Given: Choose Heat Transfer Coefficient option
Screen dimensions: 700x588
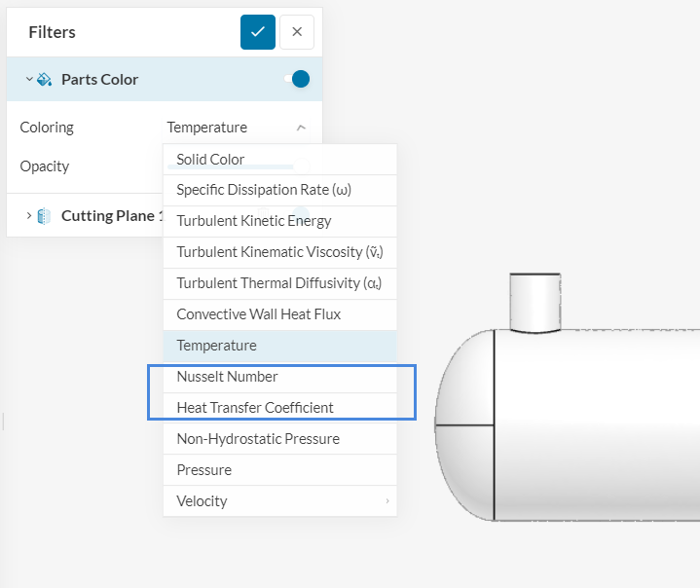Looking at the screenshot, I should 254,408.
